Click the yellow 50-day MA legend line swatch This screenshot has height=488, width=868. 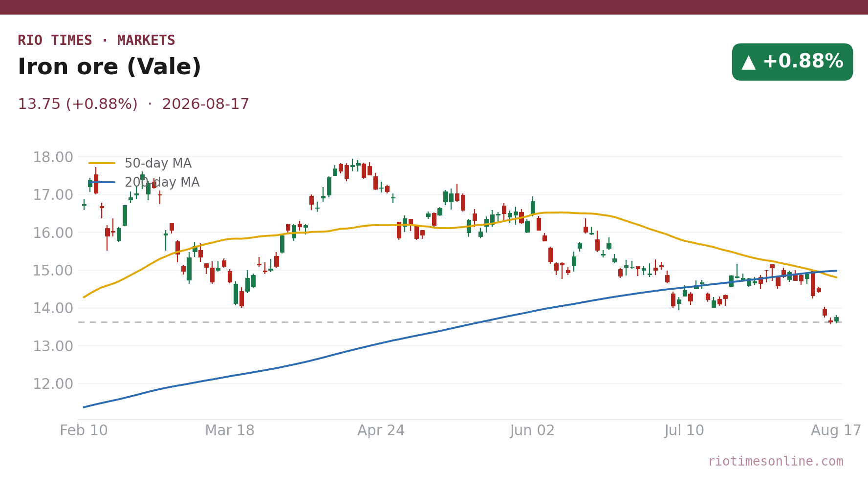(102, 164)
